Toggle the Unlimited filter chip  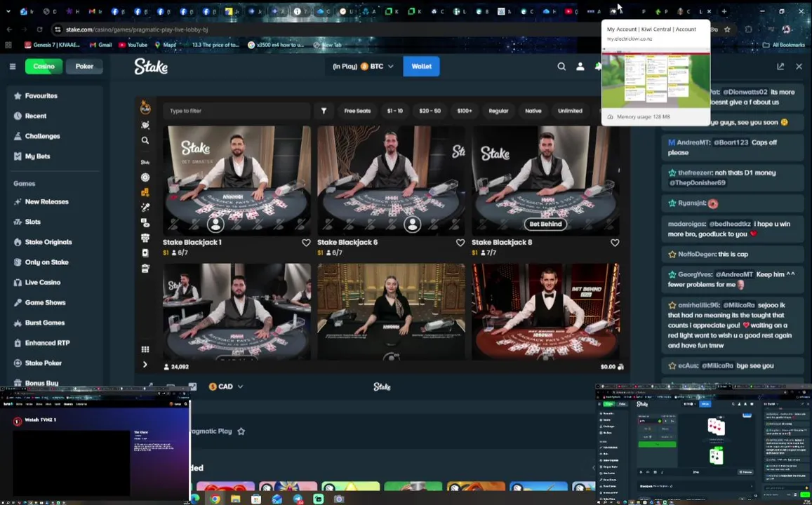point(570,111)
